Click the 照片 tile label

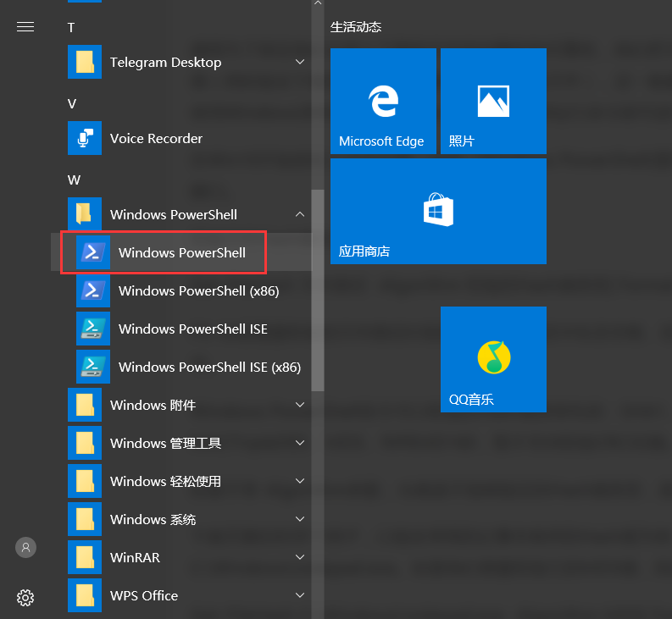tap(462, 141)
